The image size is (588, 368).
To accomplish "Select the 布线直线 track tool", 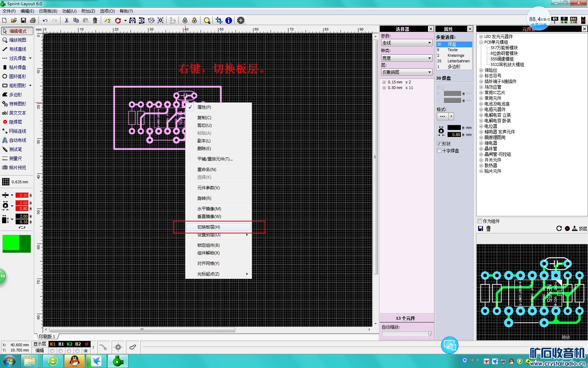I will coord(17,49).
